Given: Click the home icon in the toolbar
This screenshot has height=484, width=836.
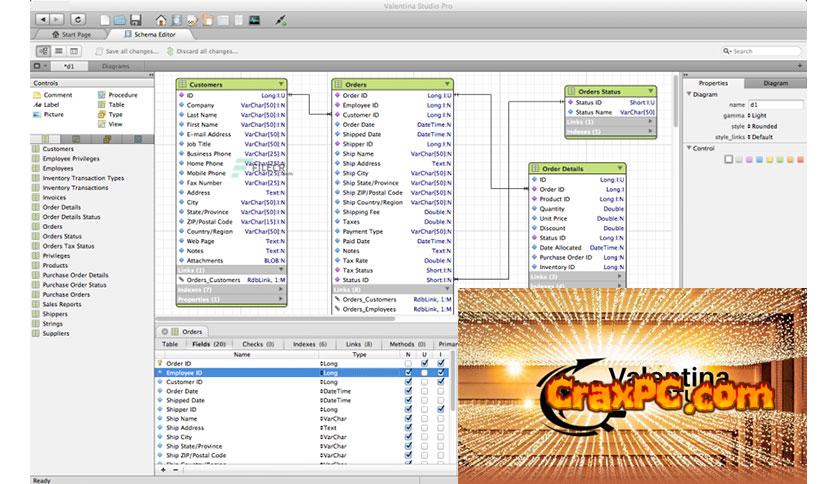Looking at the screenshot, I should pyautogui.click(x=160, y=19).
